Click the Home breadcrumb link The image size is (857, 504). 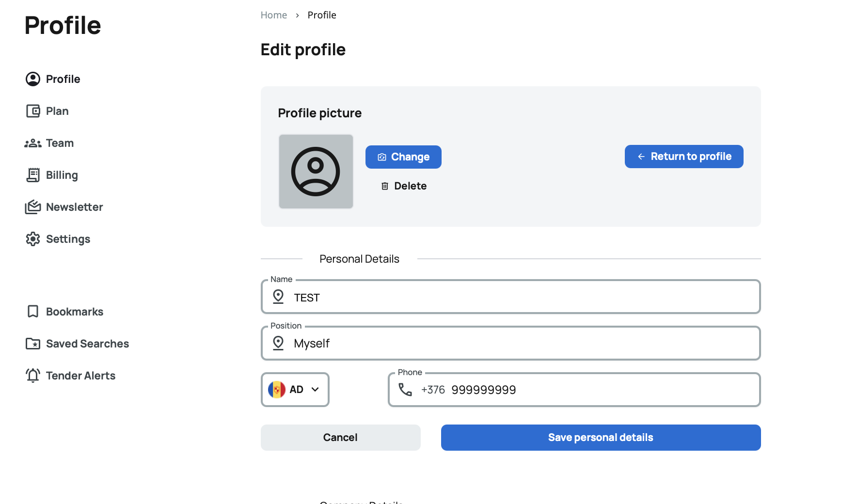click(273, 15)
